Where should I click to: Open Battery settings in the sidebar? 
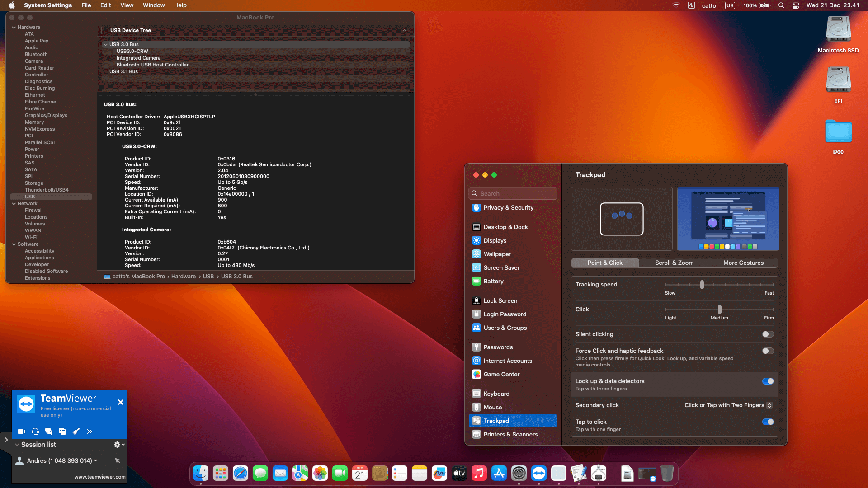[493, 281]
